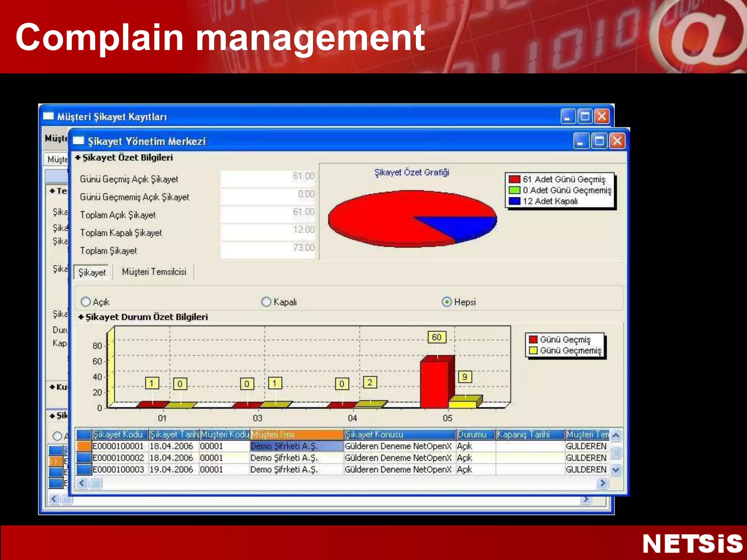The image size is (747, 560).
Task: Click Şikayet Konusu column header
Action: tap(399, 434)
